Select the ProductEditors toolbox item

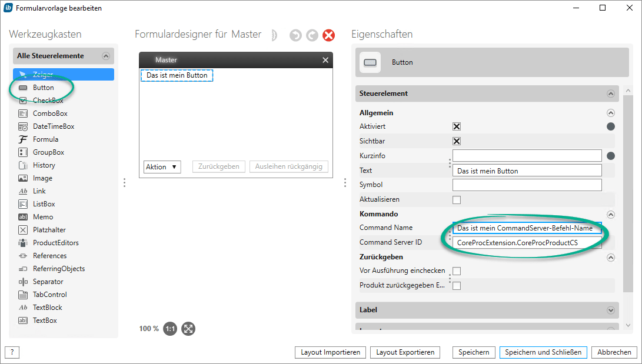tap(55, 243)
